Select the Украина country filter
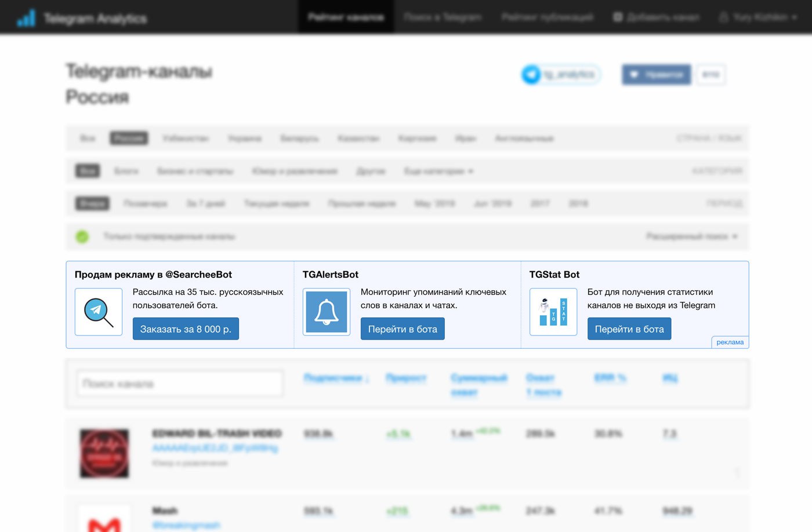 [245, 138]
